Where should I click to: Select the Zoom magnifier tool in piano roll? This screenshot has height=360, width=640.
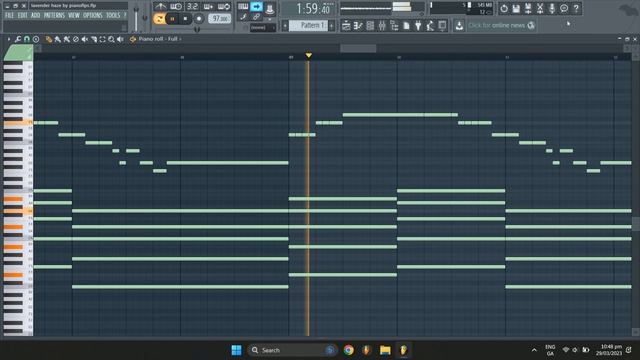(111, 39)
